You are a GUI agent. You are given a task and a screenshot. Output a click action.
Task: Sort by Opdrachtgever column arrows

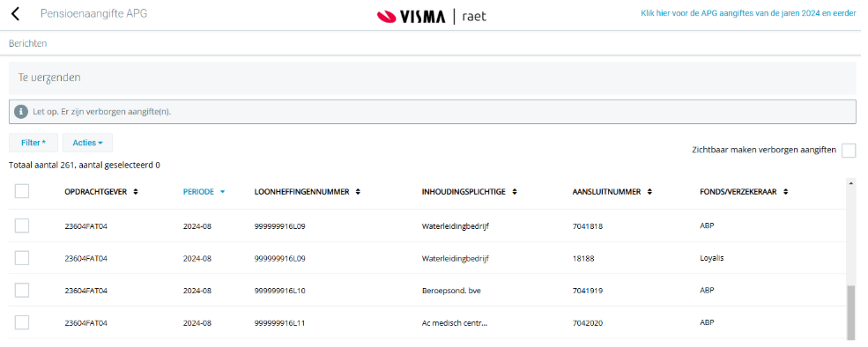pyautogui.click(x=136, y=192)
